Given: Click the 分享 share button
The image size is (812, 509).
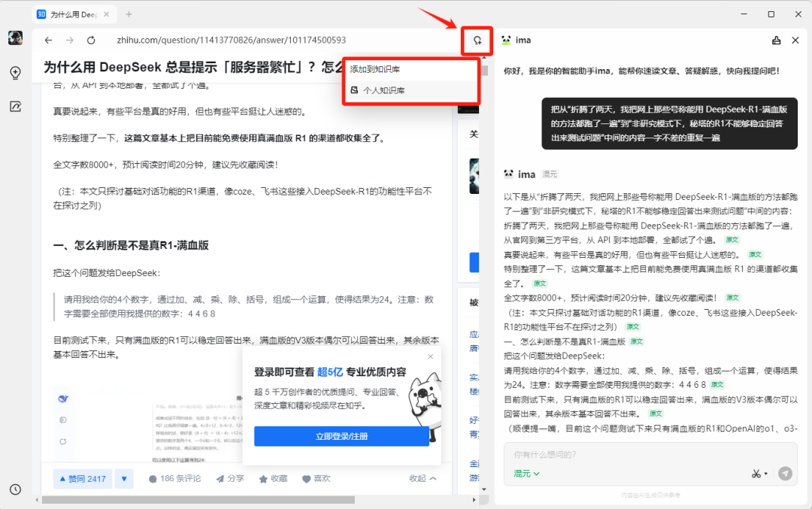Looking at the screenshot, I should click(230, 478).
